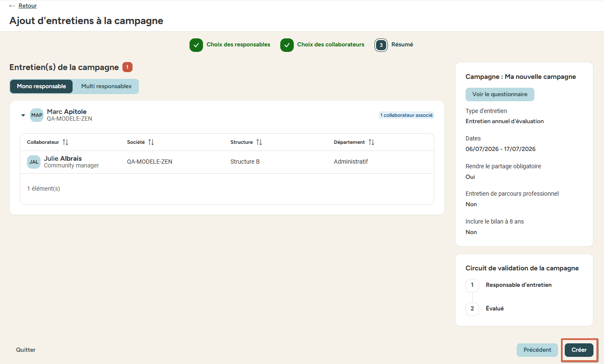Viewport: 604px width, 364px height.
Task: Click the Collaborateur column sort arrows
Action: tap(65, 142)
